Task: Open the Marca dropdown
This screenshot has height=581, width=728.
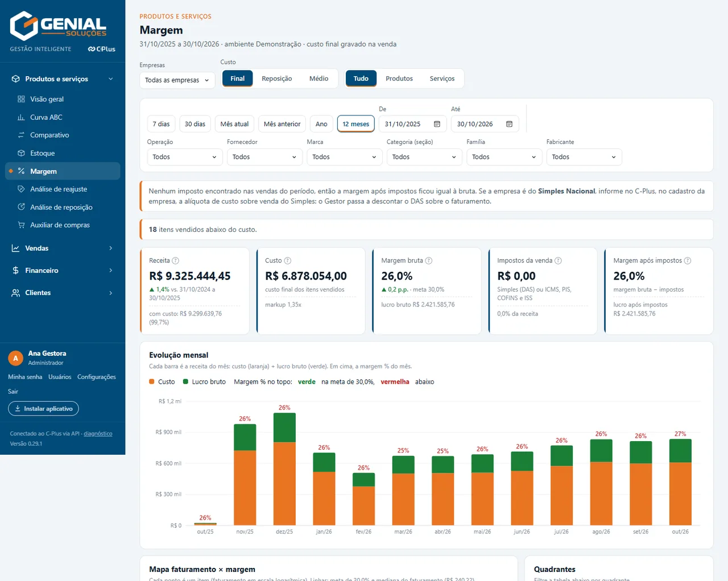Action: [345, 157]
